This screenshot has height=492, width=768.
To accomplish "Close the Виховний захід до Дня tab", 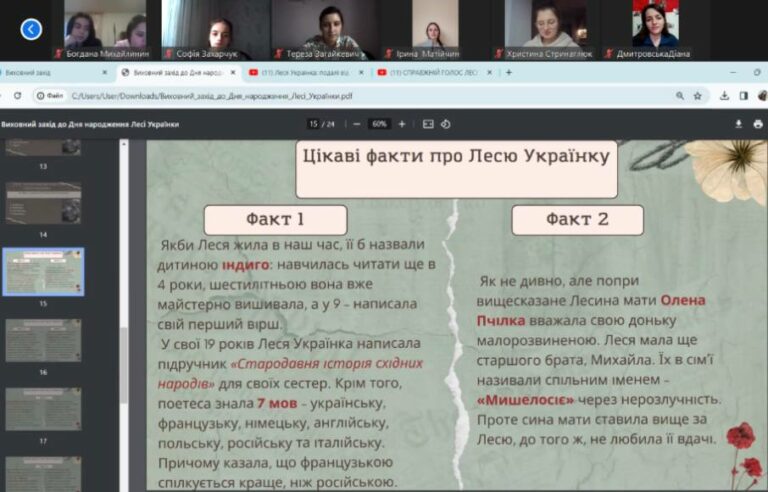I will point(233,73).
